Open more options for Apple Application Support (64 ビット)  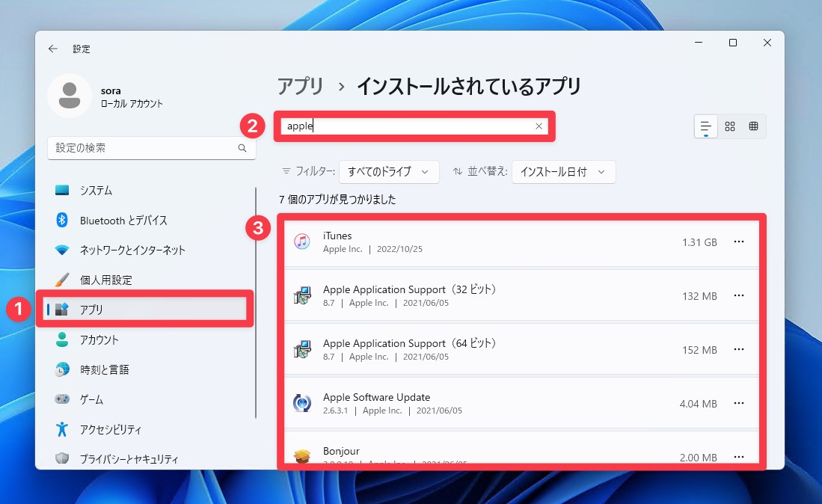click(x=739, y=350)
